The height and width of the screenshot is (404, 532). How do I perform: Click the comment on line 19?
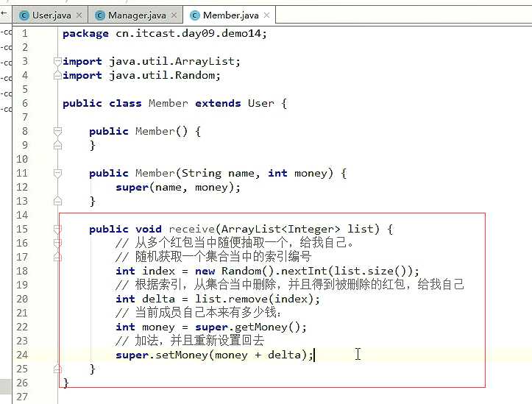point(289,285)
